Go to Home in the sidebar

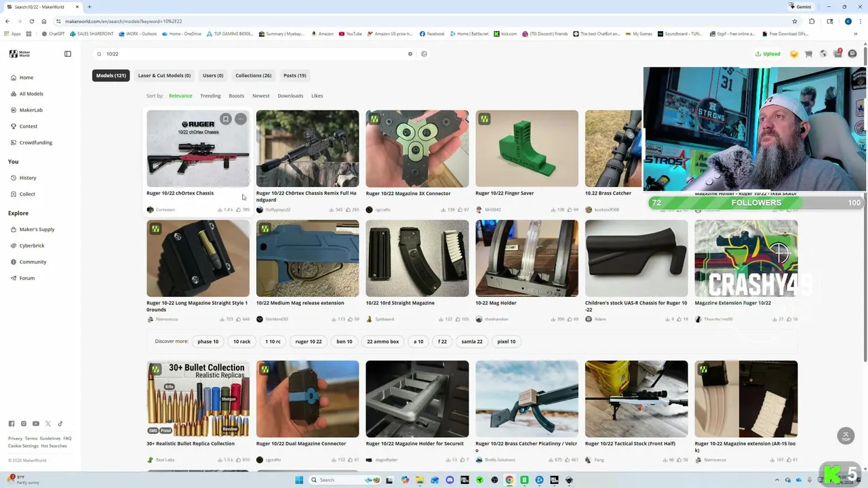(x=26, y=77)
